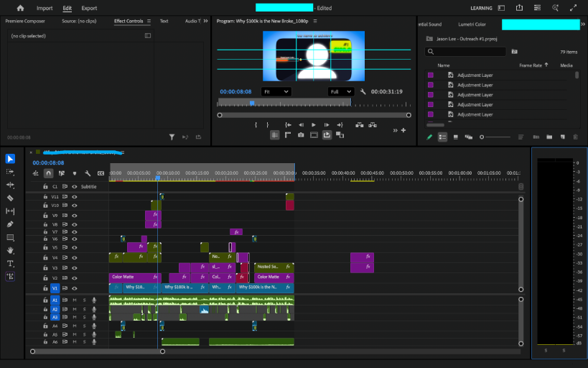Toggle insert sequences as nests button
The image size is (588, 368).
[36, 173]
